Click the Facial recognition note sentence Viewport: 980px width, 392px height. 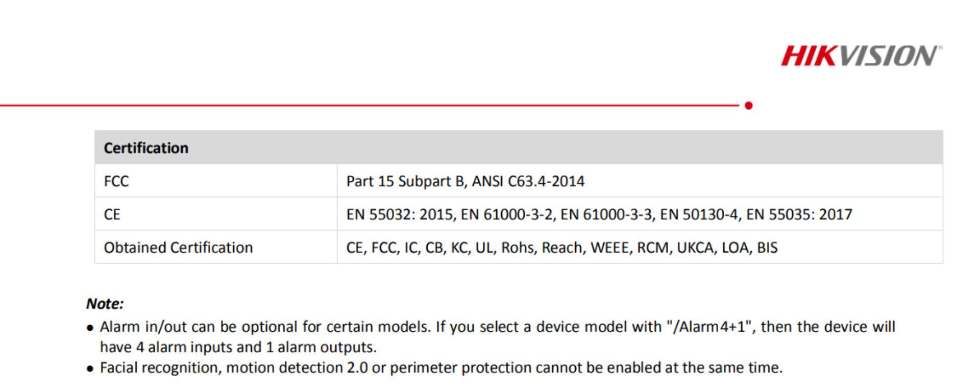[x=441, y=367]
